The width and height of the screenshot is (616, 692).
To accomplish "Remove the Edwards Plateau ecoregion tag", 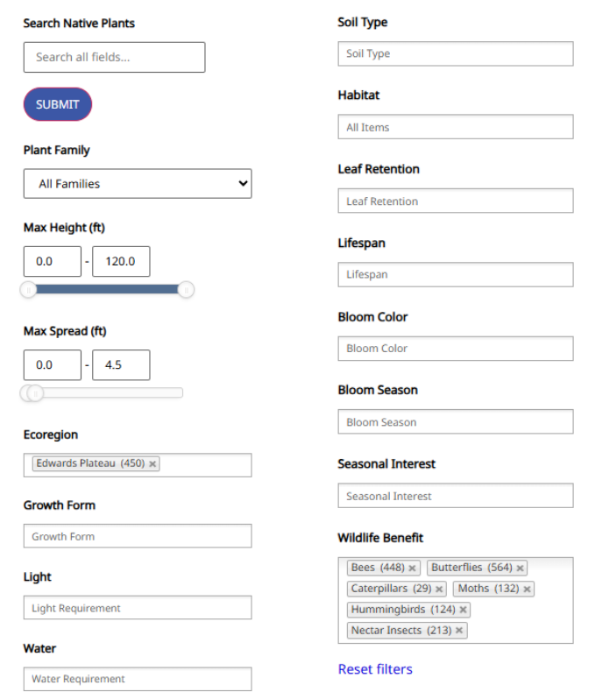I will (152, 464).
